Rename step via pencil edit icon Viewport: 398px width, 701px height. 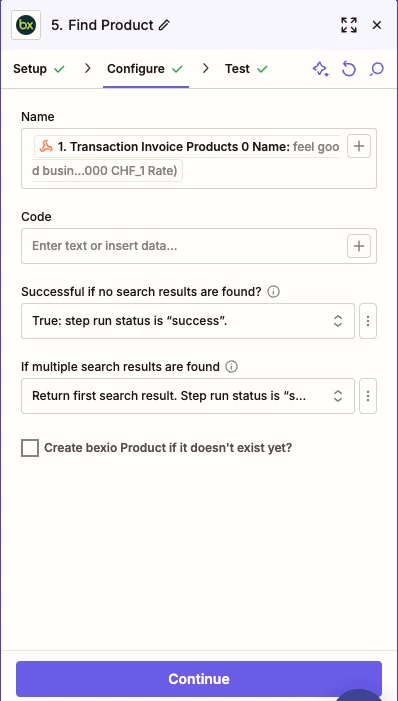point(164,25)
